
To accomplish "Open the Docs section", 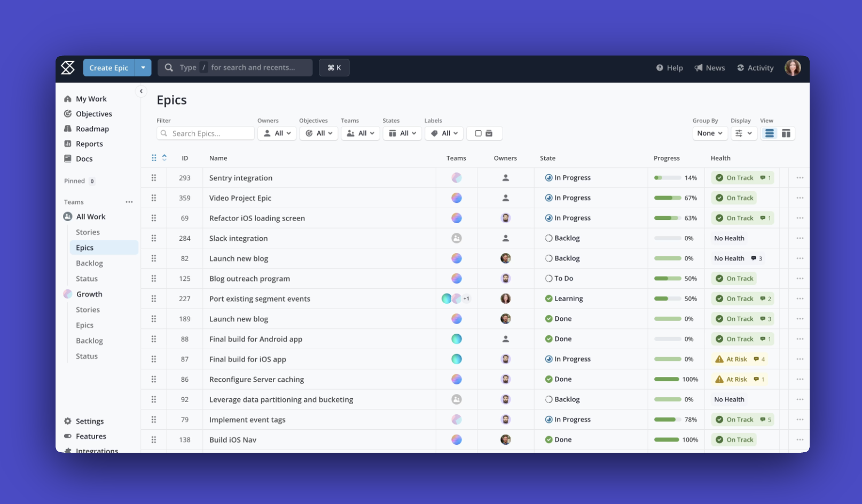I will click(x=85, y=159).
